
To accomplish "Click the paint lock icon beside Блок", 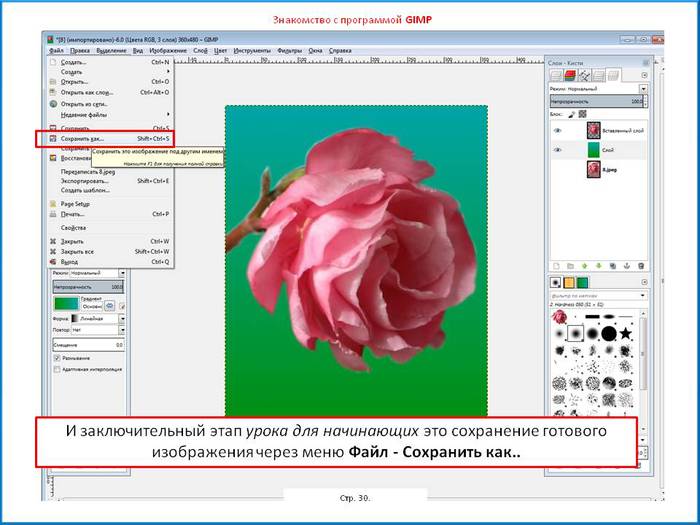I will 571,114.
